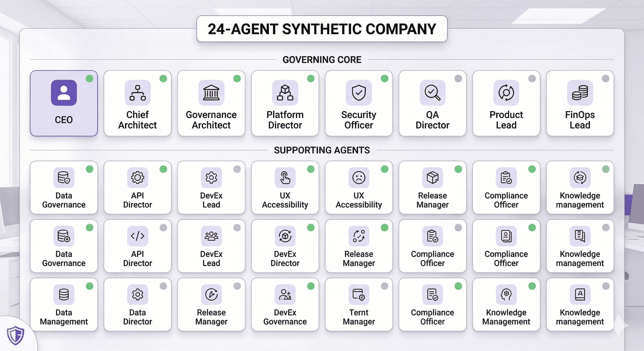This screenshot has height=351, width=644.
Task: Click the Ternt Manager window-gear icon
Action: (359, 294)
